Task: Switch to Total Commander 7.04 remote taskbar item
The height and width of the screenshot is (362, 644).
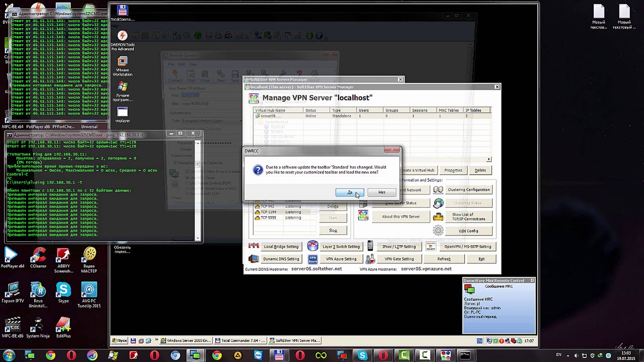Action: point(241,340)
